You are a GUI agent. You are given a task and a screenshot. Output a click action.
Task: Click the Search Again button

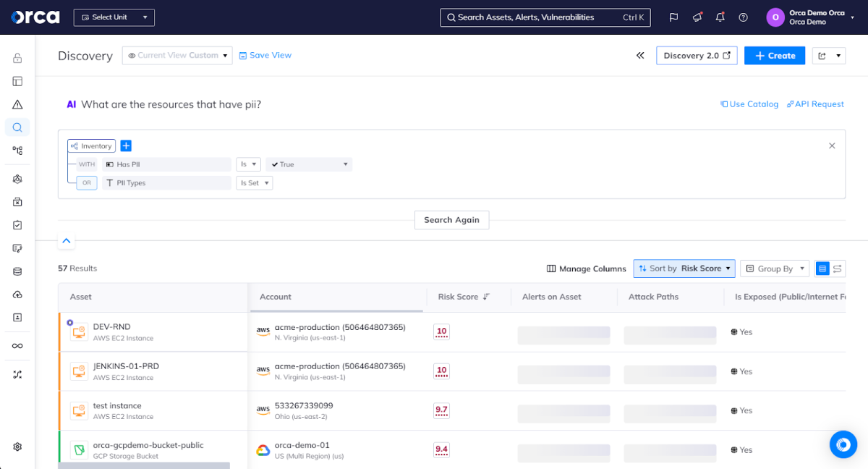point(451,220)
